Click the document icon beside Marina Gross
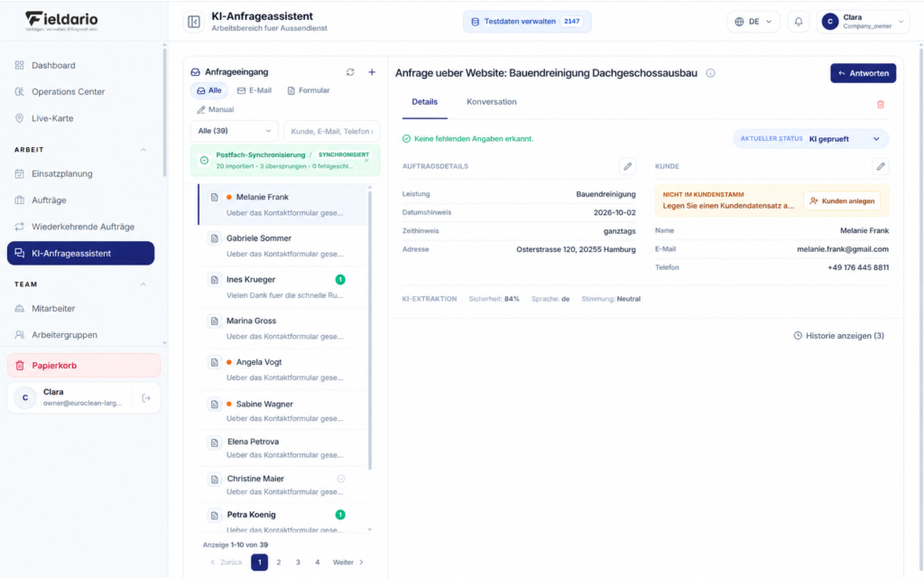 coord(215,322)
